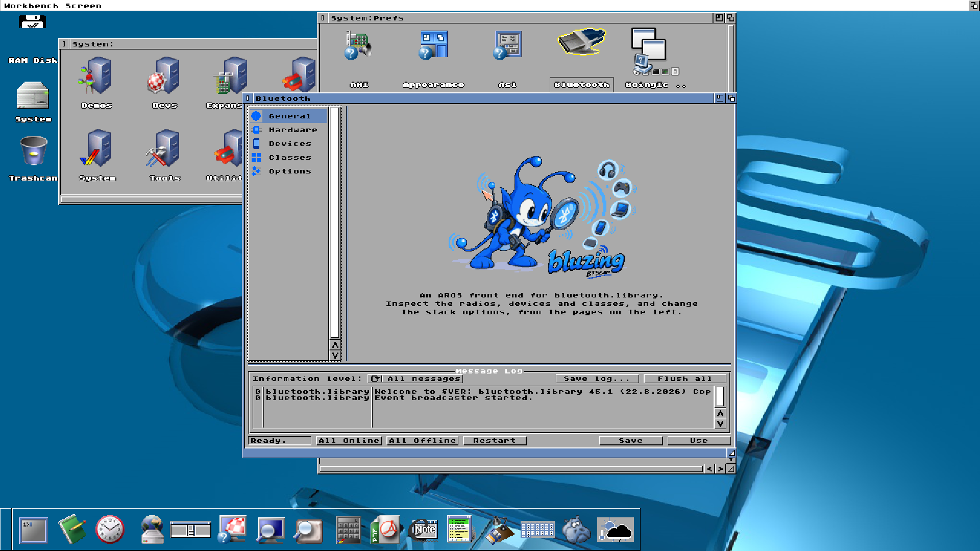Viewport: 980px width, 551px height.
Task: Open the globe and disk dock icon
Action: click(152, 530)
